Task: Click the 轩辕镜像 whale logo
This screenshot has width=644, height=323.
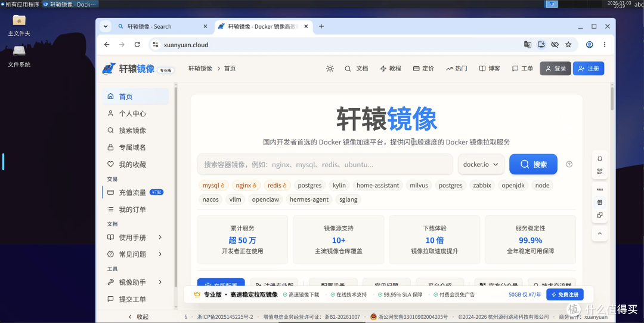Action: coord(109,69)
